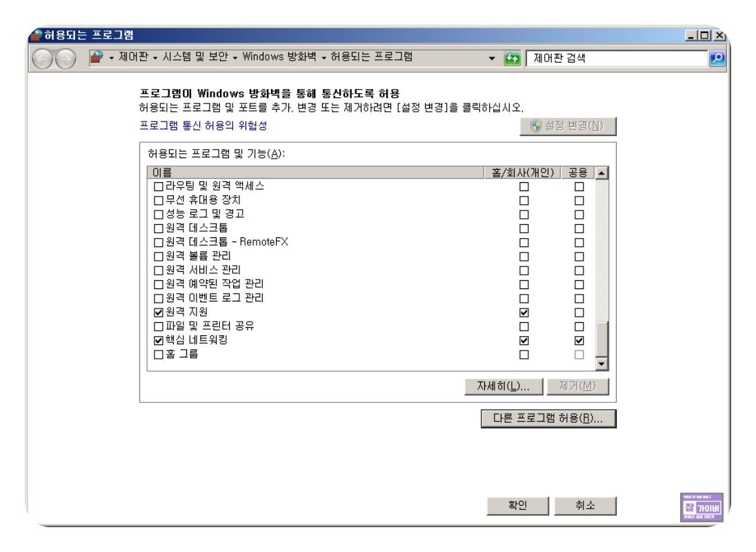Click list scrollbar up arrow
This screenshot has width=756, height=552.
[x=601, y=173]
